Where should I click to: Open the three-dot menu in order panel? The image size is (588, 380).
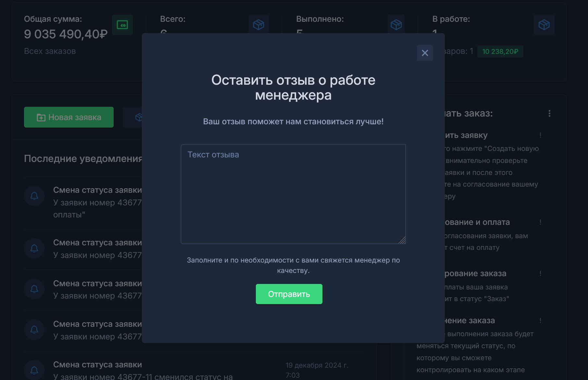pyautogui.click(x=549, y=113)
